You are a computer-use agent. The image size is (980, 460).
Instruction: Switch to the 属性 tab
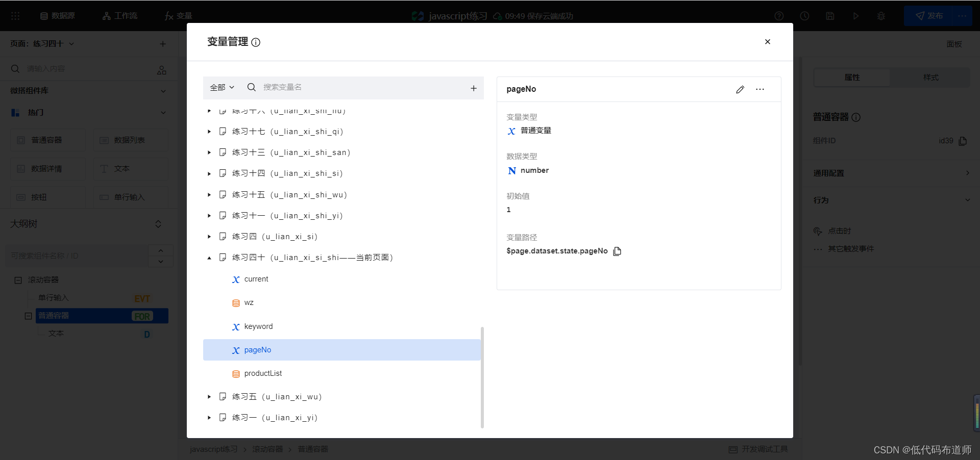pyautogui.click(x=852, y=78)
